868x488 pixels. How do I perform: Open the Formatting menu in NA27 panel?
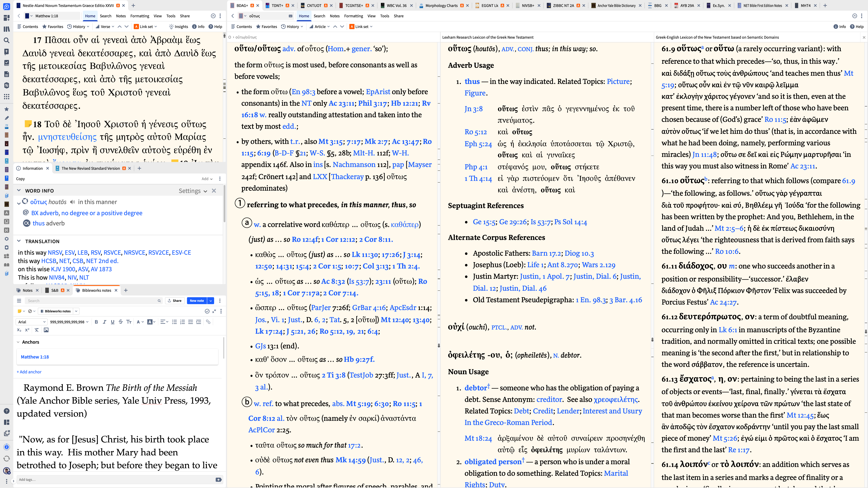click(140, 16)
